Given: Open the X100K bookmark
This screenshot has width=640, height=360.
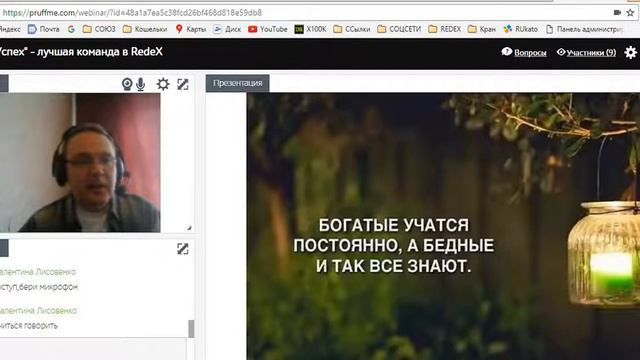Looking at the screenshot, I should 311,29.
